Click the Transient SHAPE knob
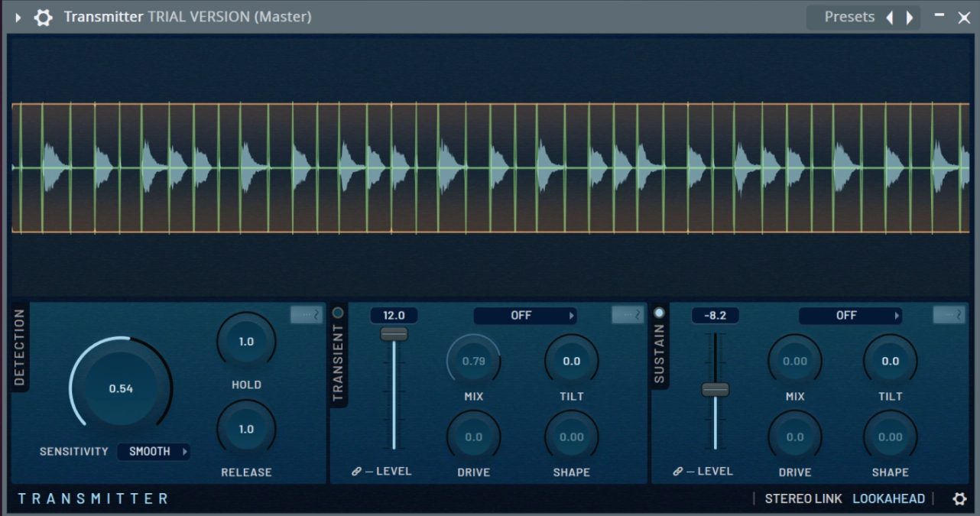 571,437
